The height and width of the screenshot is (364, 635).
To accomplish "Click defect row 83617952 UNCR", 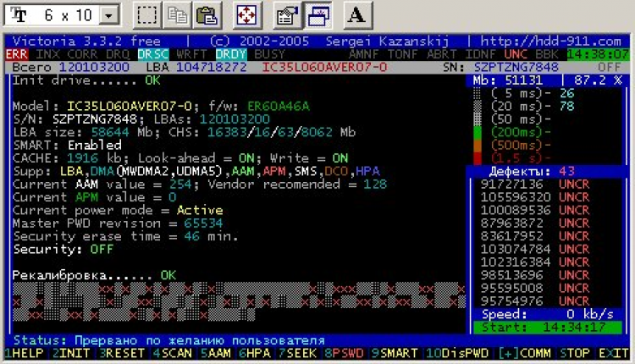I will (535, 236).
